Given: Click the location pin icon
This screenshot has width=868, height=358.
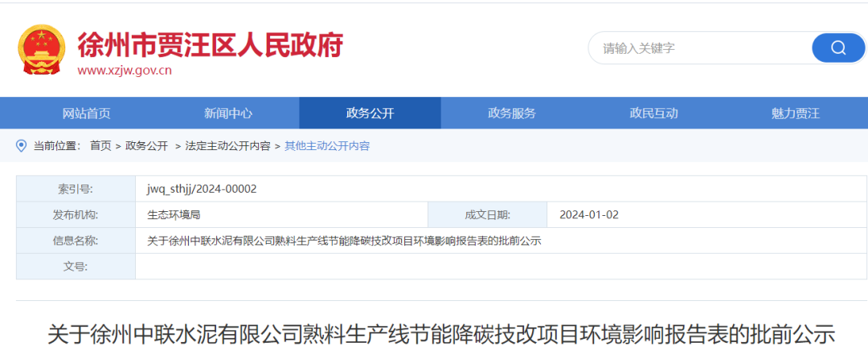Looking at the screenshot, I should (22, 146).
